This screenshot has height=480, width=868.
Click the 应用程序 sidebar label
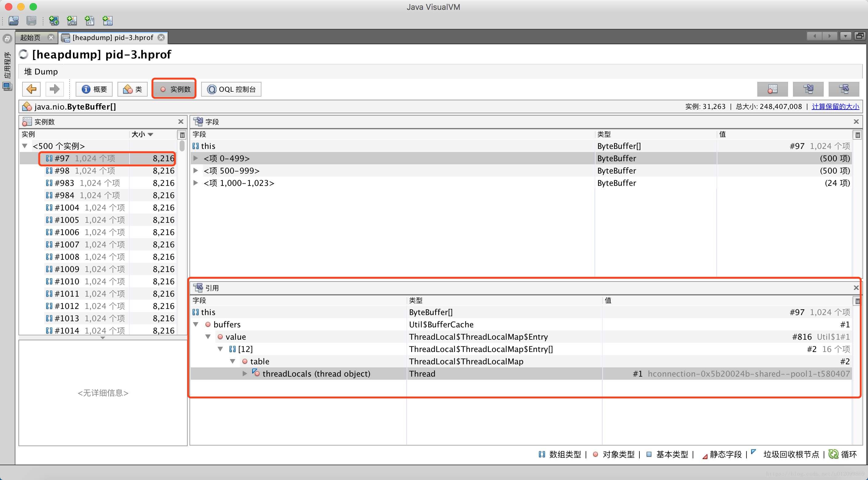coord(7,65)
